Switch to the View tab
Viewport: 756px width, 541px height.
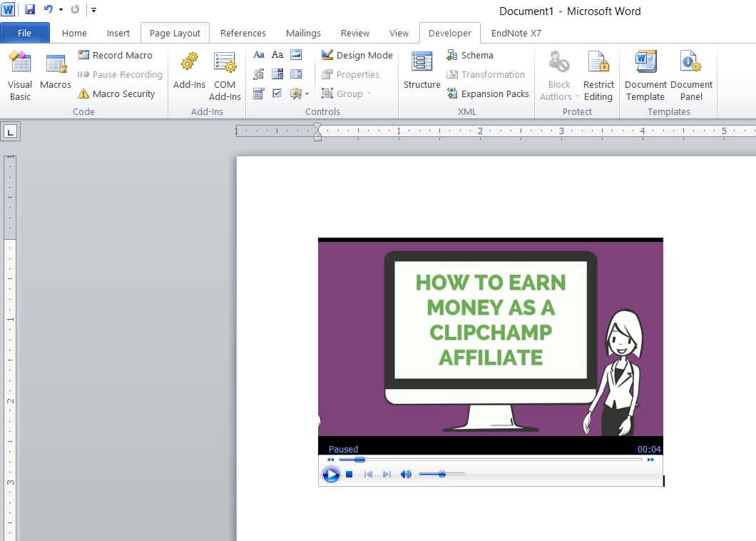pyautogui.click(x=399, y=33)
